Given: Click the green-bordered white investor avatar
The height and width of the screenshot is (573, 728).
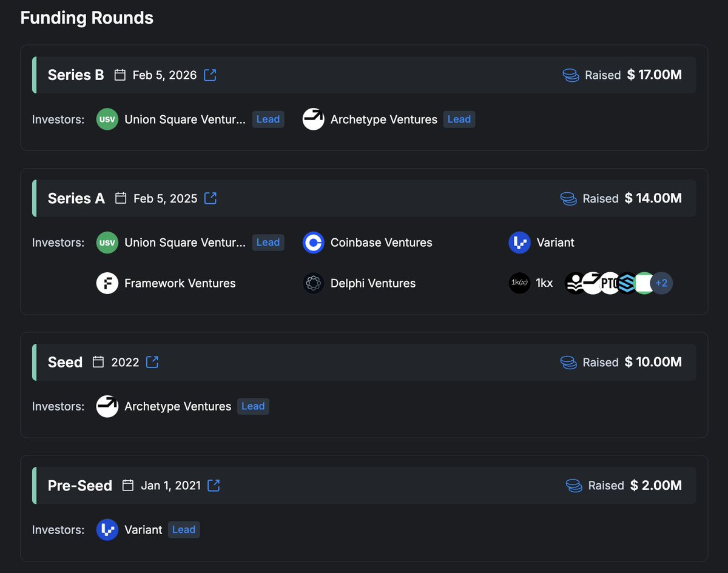Looking at the screenshot, I should (644, 283).
